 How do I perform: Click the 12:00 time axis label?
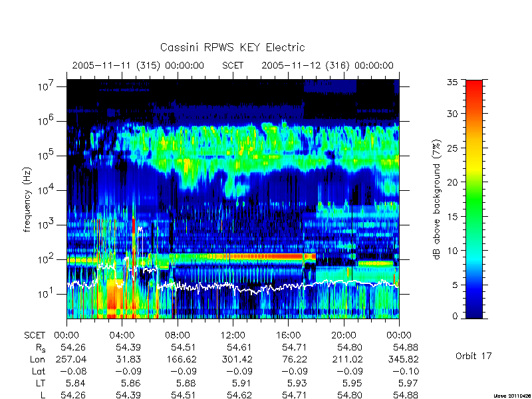[233, 335]
